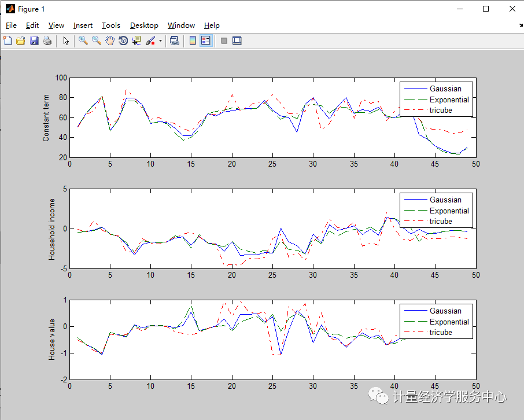Open the View menu
Image resolution: width=524 pixels, height=420 pixels.
coord(56,25)
